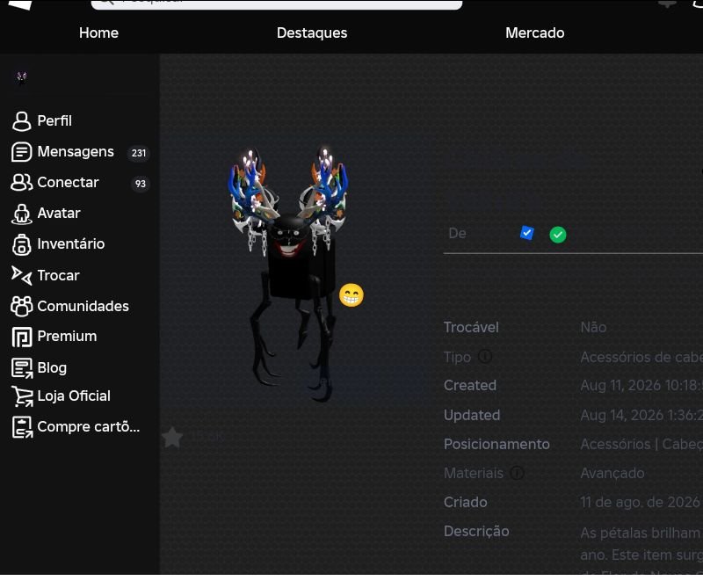Click the Tipo info icon

pos(485,357)
